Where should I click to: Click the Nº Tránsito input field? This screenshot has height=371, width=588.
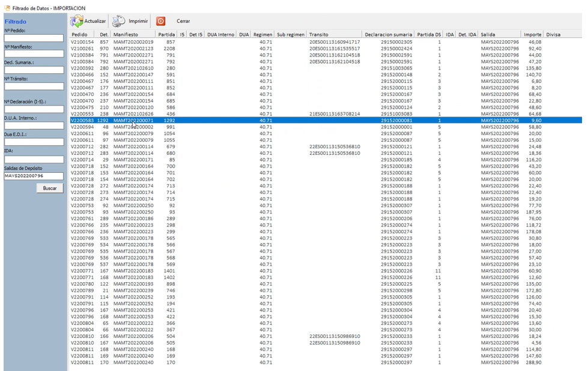coord(34,86)
